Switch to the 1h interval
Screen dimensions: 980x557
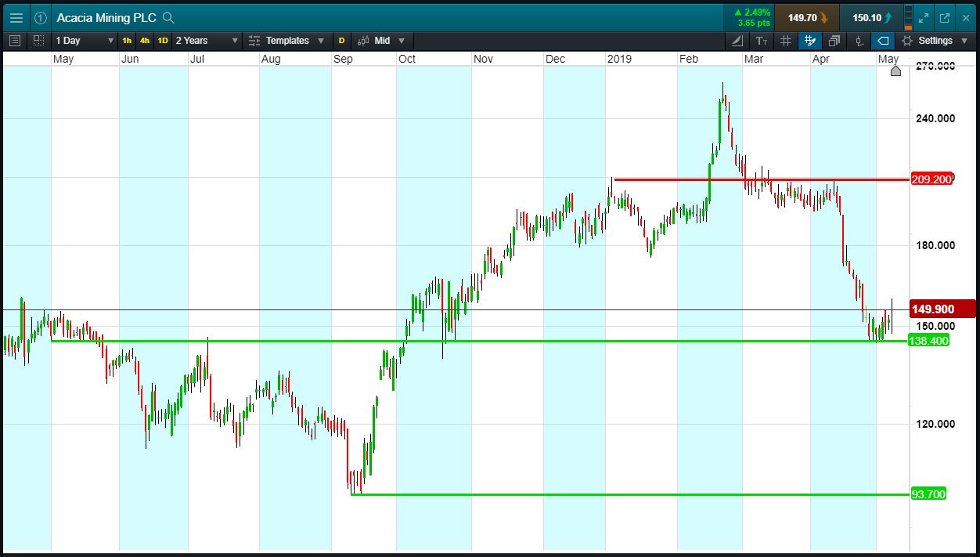(127, 41)
